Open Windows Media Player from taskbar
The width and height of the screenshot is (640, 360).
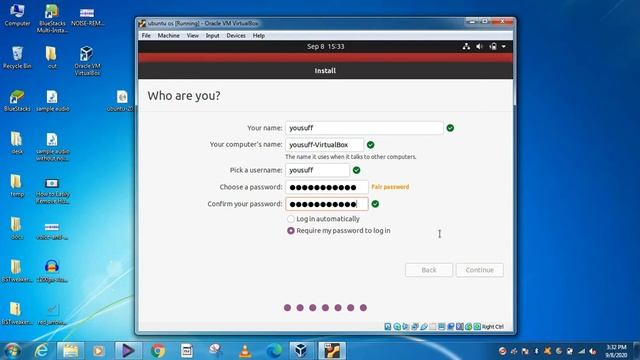coord(98,351)
